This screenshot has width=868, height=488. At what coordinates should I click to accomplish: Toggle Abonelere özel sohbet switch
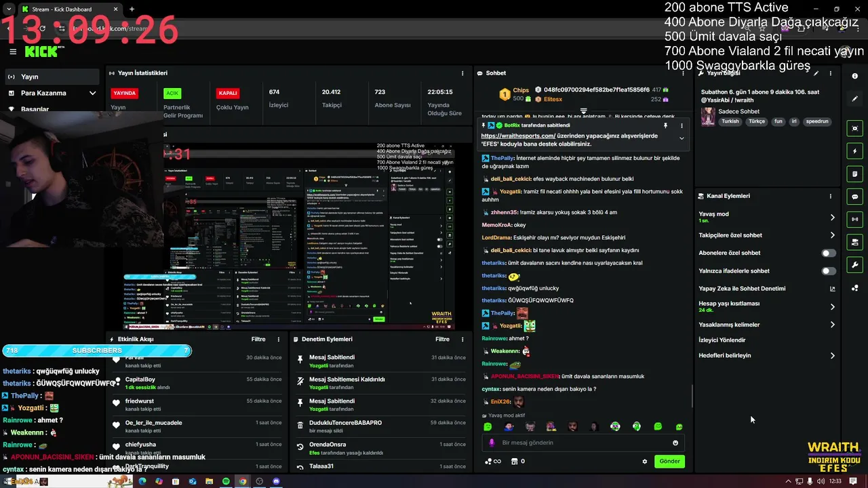[x=829, y=253]
